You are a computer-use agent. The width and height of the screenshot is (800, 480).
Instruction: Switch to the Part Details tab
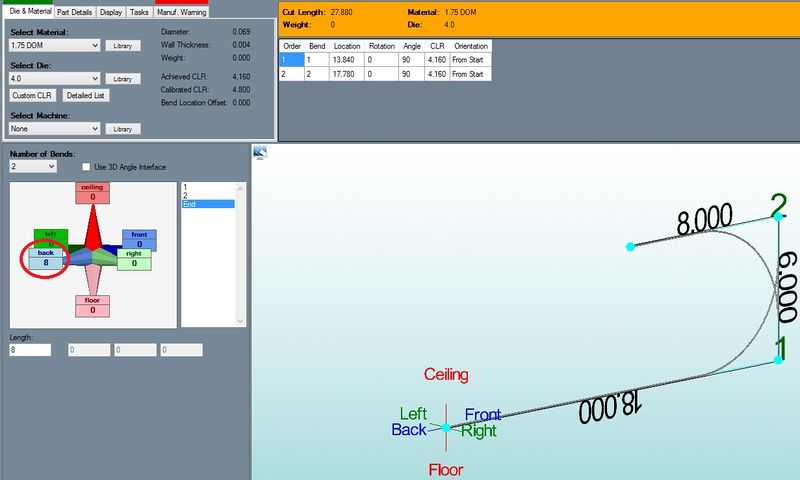tap(75, 12)
